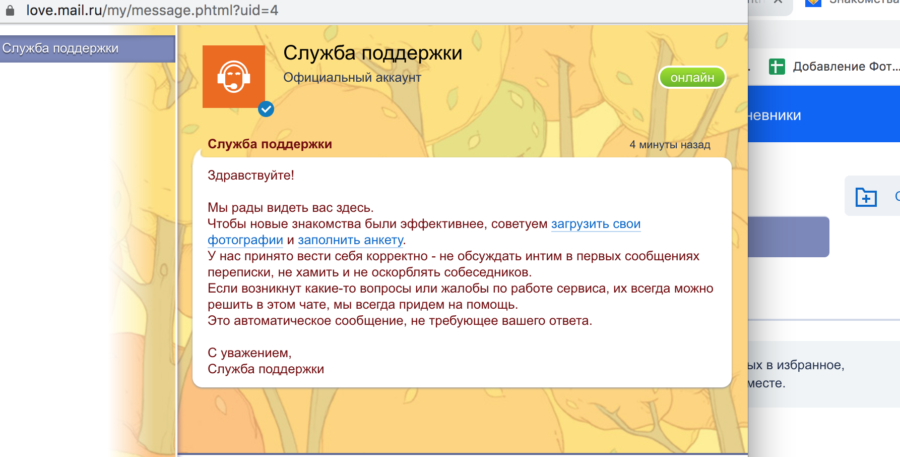Click the С уважением, sign-off line
Viewport: 900px width, 457px height.
coord(250,353)
